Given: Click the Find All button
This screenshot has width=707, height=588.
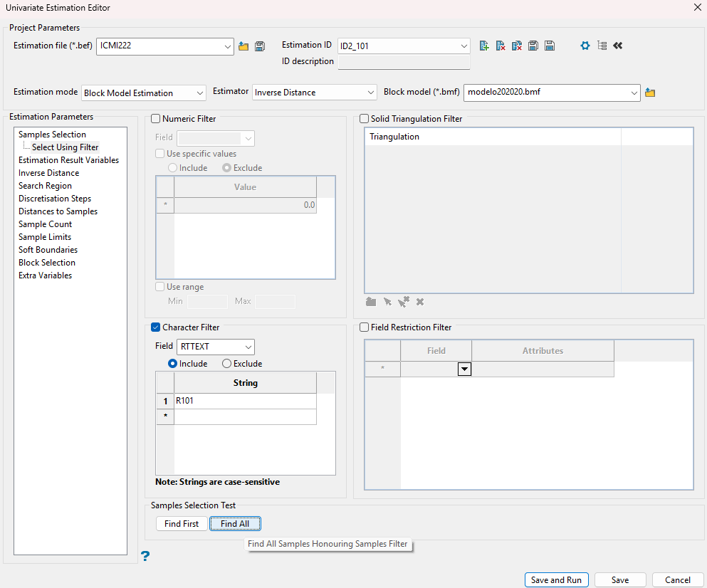Looking at the screenshot, I should pos(235,523).
